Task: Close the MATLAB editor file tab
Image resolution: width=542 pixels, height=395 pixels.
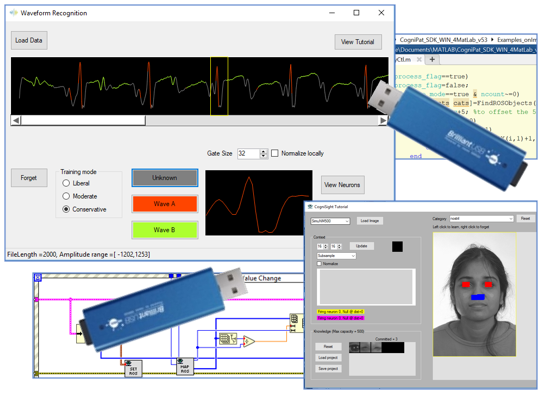Action: (419, 59)
